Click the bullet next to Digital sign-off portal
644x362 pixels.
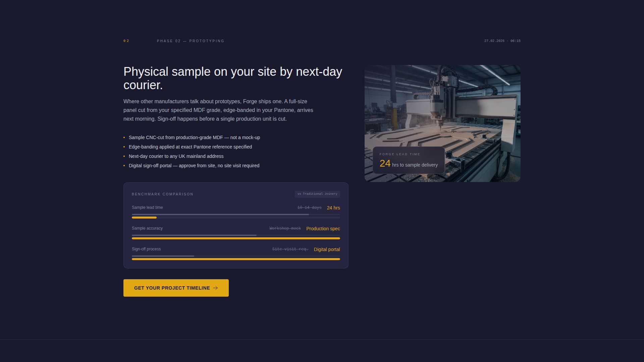click(124, 166)
